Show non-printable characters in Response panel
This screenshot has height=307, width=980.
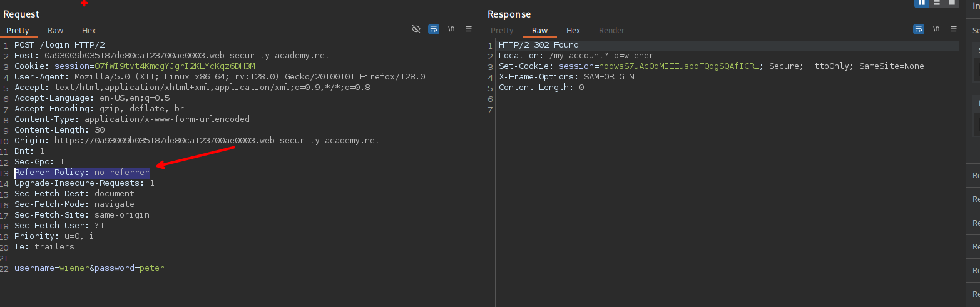(936, 29)
